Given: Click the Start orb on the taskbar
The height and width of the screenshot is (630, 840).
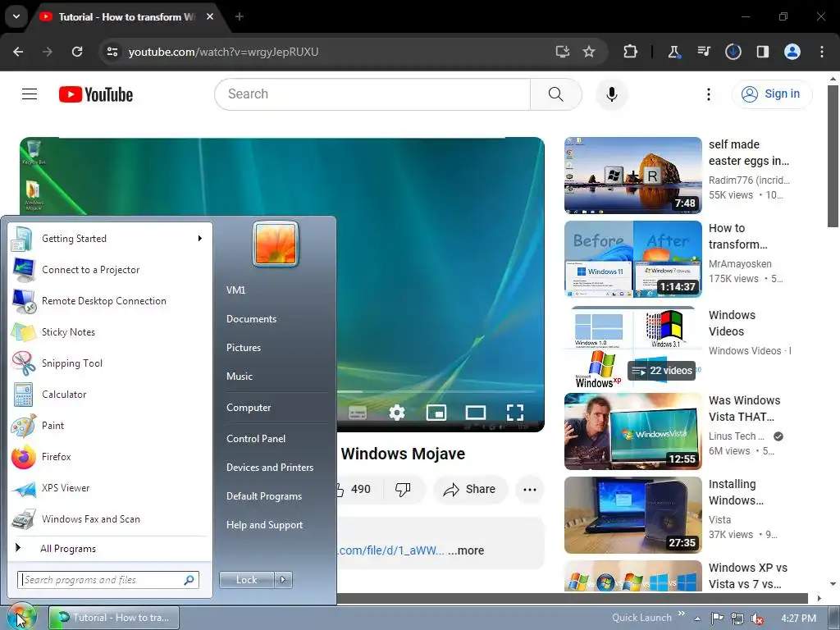Looking at the screenshot, I should point(21,617).
